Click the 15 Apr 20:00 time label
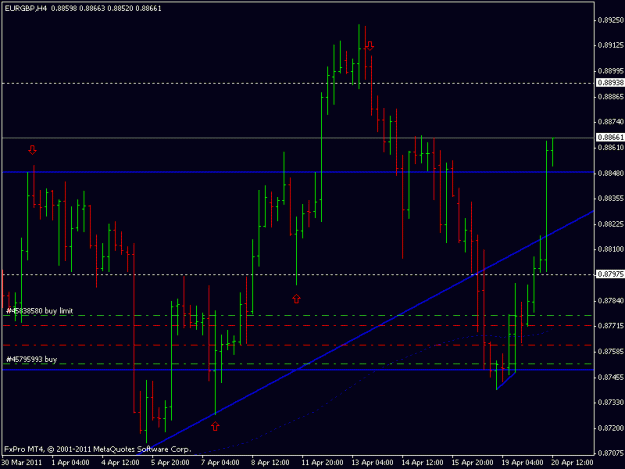The image size is (625, 469). 472,463
